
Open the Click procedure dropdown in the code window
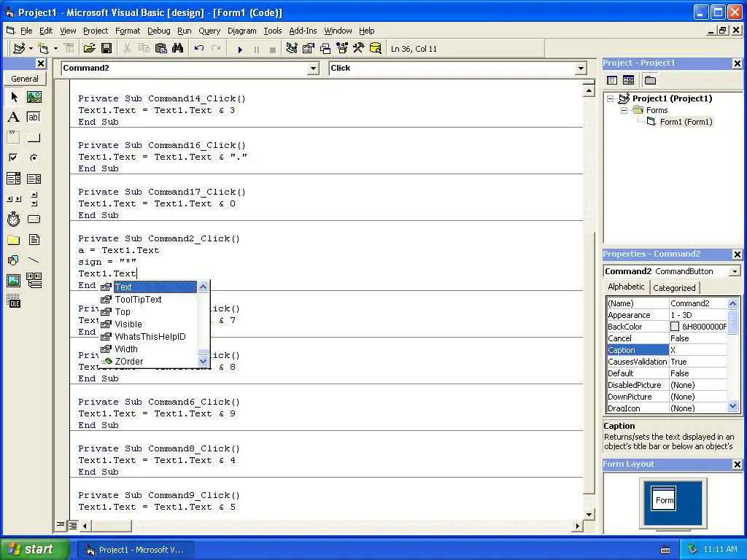coord(581,68)
